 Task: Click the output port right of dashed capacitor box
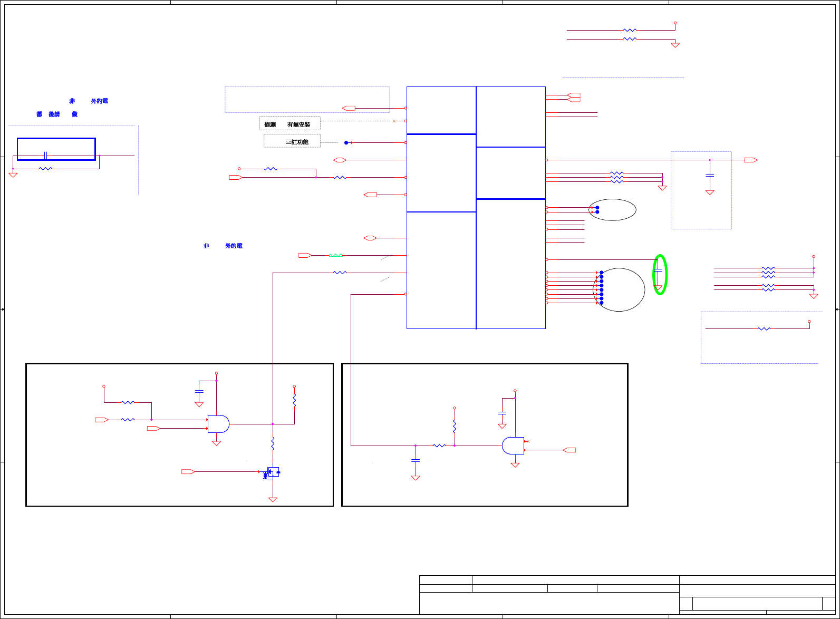point(751,160)
